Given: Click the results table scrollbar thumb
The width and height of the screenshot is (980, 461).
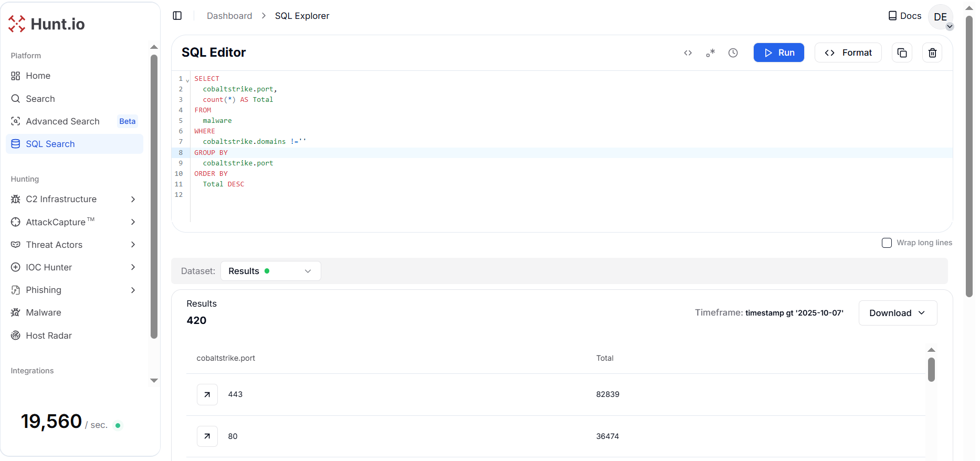Looking at the screenshot, I should [x=931, y=370].
